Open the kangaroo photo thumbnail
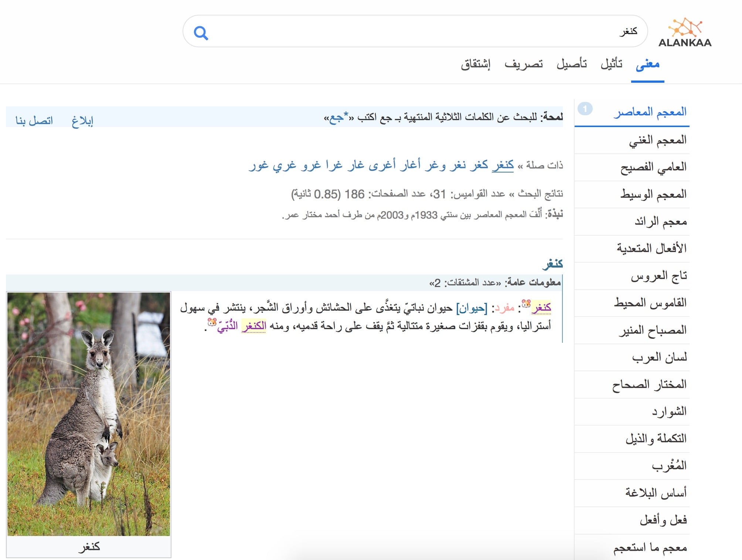Screen dimensions: 742x560 89,414
